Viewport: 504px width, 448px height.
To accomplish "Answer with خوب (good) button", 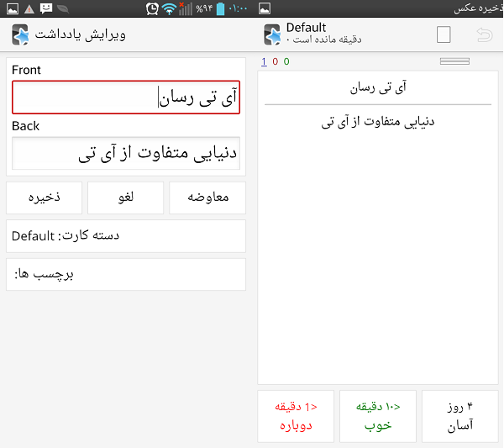I will tap(378, 416).
